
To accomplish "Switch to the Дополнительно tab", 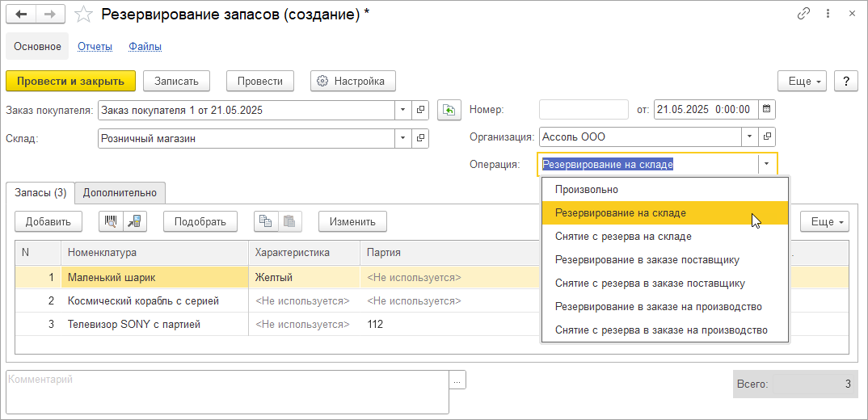I will (120, 193).
